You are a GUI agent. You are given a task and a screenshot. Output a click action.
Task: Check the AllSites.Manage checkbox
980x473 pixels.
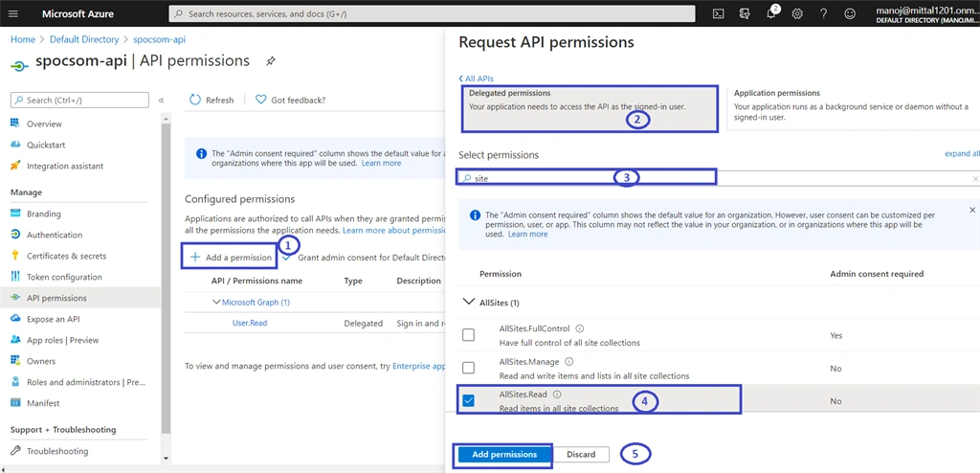tap(468, 368)
